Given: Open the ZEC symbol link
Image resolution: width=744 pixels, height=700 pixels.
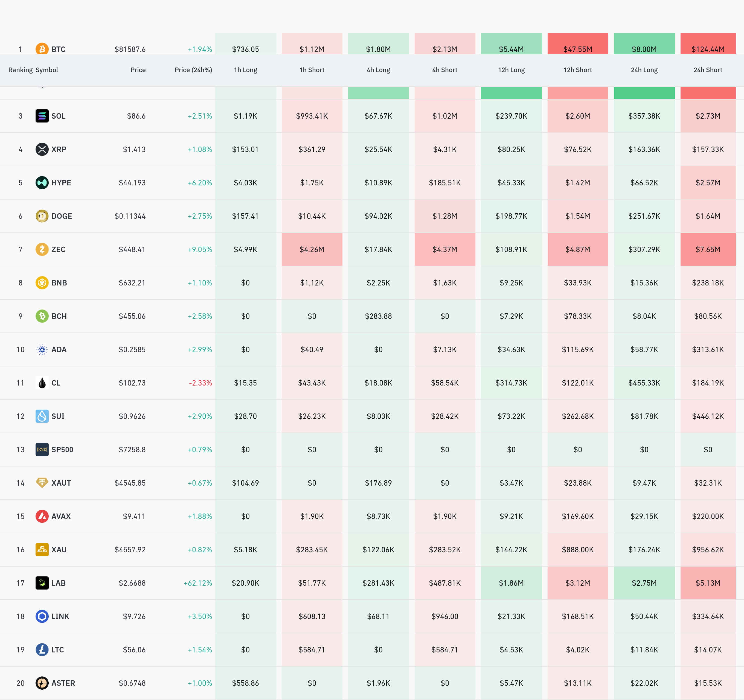Looking at the screenshot, I should pos(58,249).
